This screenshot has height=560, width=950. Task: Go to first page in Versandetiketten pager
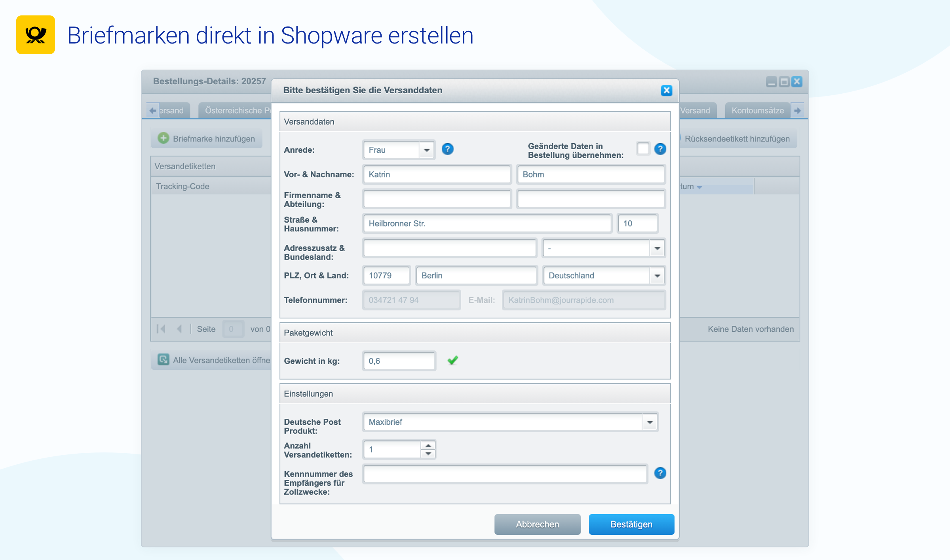point(161,329)
